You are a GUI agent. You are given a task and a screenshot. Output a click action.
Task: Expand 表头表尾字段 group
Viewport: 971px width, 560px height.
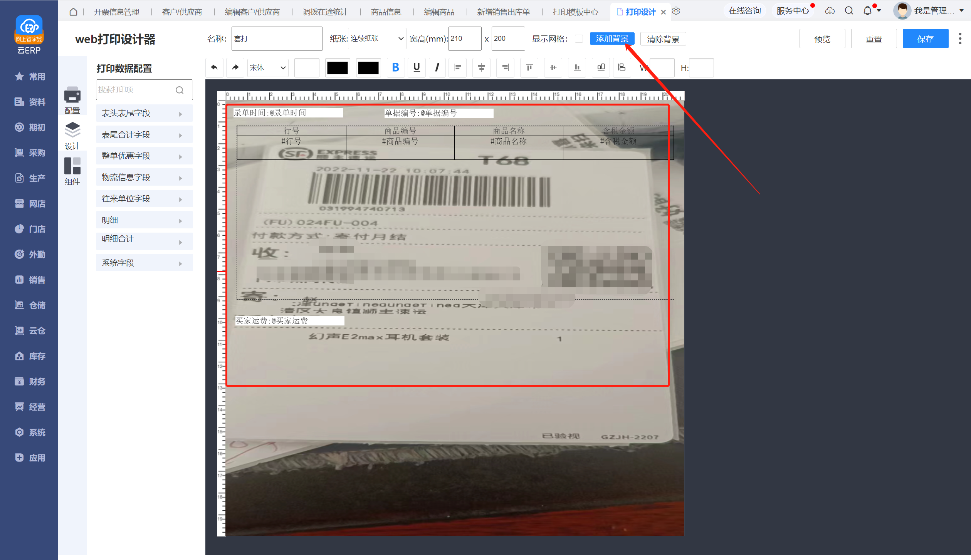144,113
